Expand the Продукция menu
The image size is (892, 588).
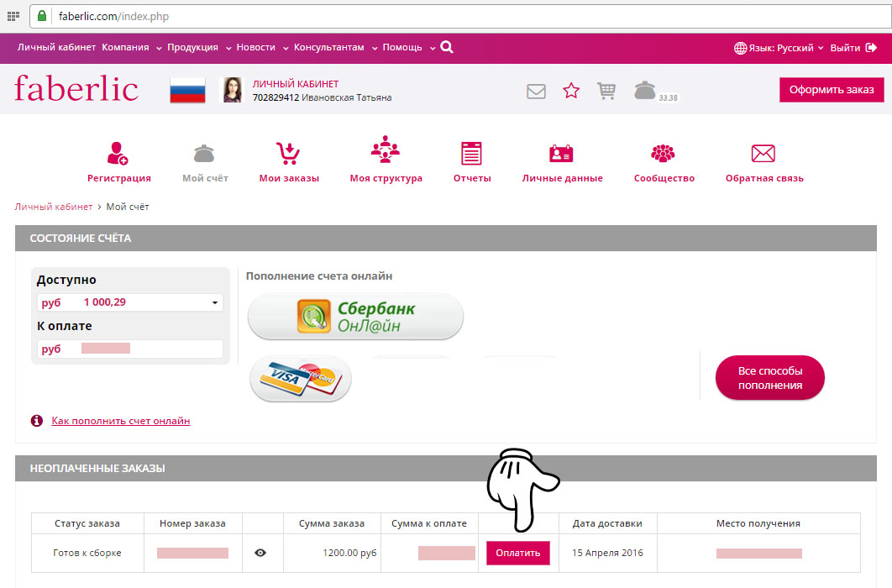pos(199,48)
